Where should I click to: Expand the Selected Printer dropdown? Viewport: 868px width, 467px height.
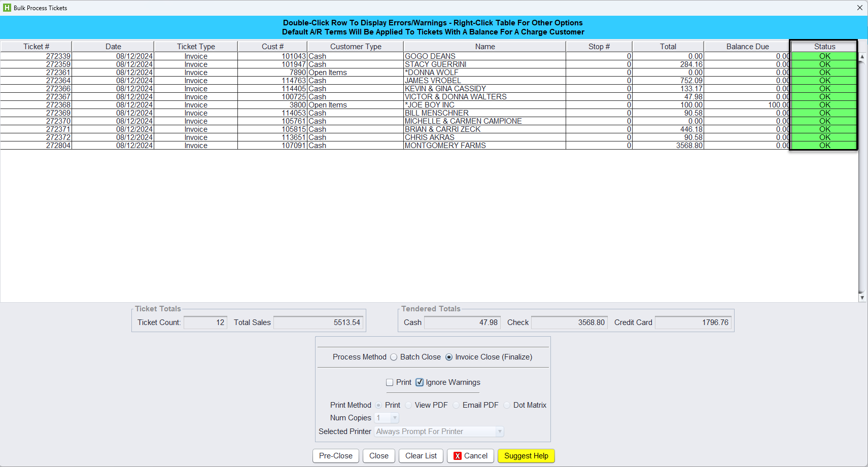coord(500,432)
